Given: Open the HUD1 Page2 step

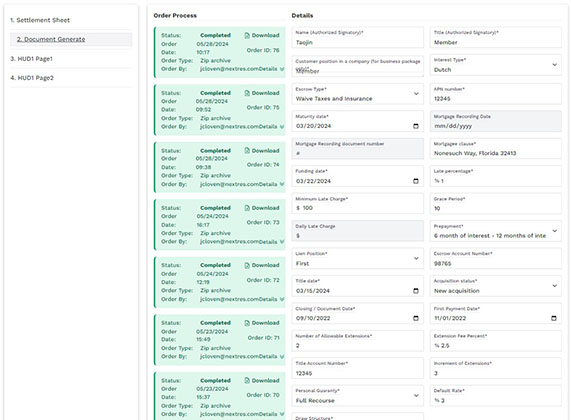Looking at the screenshot, I should click(32, 78).
